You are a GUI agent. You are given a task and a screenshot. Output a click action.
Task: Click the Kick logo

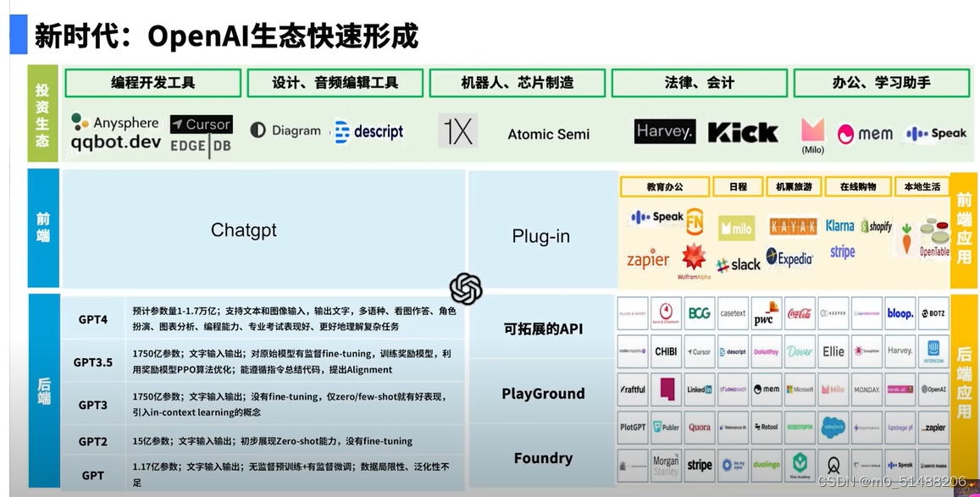(x=743, y=132)
